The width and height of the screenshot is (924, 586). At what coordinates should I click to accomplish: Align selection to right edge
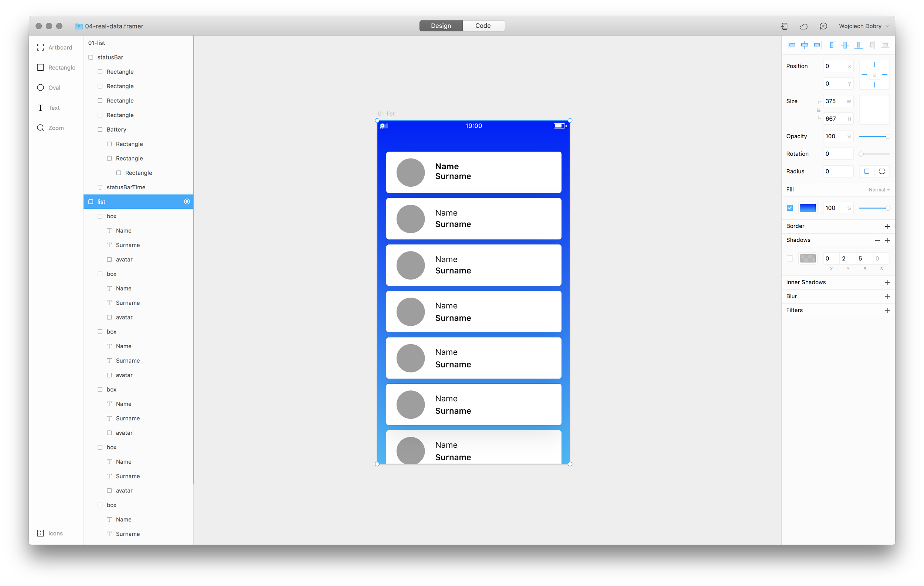[818, 45]
